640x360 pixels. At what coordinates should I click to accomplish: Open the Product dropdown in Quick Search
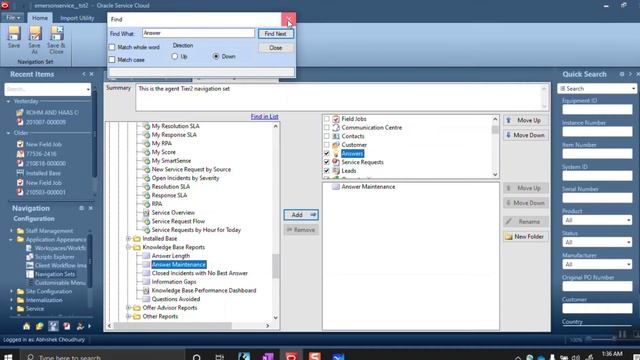(x=629, y=220)
